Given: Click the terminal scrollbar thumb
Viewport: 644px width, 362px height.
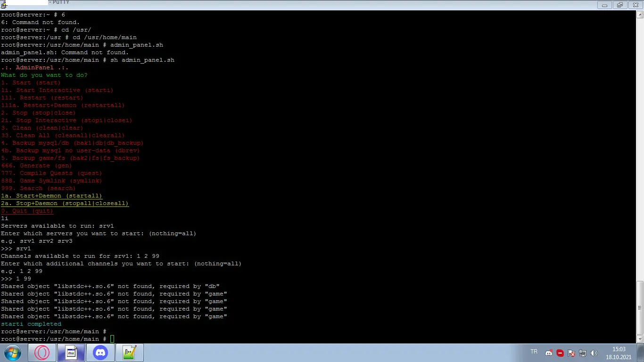Looking at the screenshot, I should click(x=640, y=307).
